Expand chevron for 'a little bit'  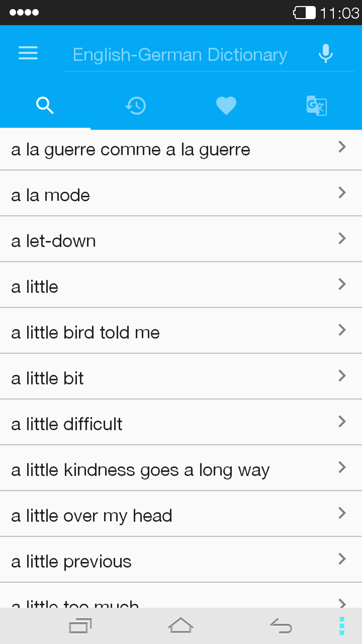342,376
